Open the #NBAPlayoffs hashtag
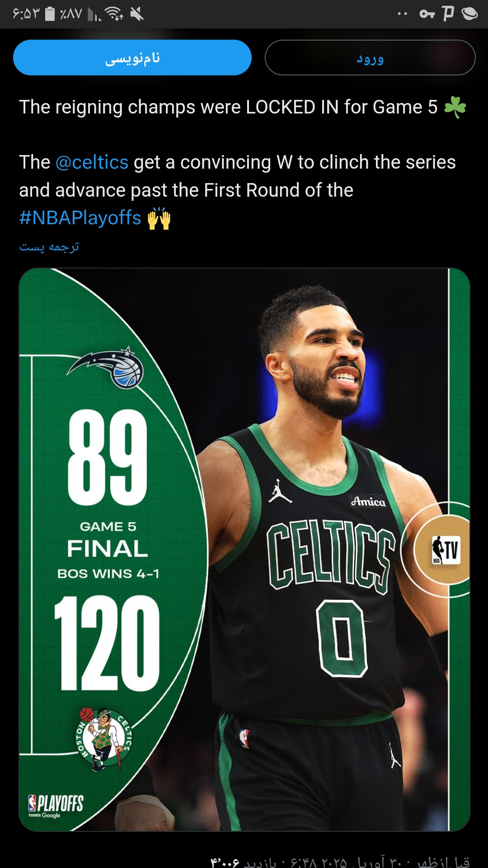This screenshot has width=488, height=868. (x=80, y=218)
